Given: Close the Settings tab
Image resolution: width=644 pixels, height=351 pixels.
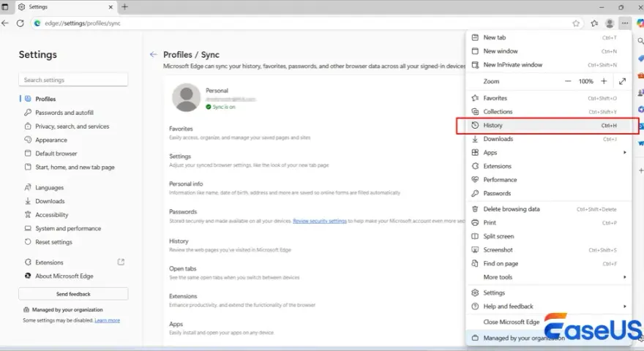Looking at the screenshot, I should click(x=111, y=7).
